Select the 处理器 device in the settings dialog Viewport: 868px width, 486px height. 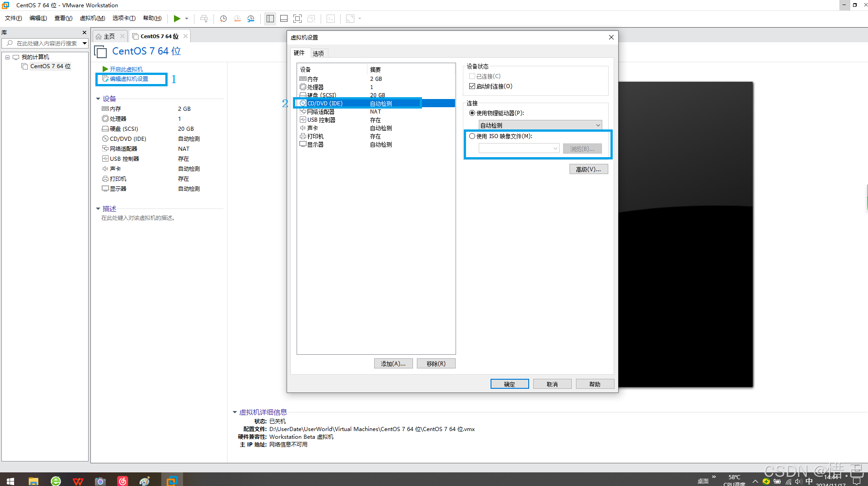pos(376,87)
